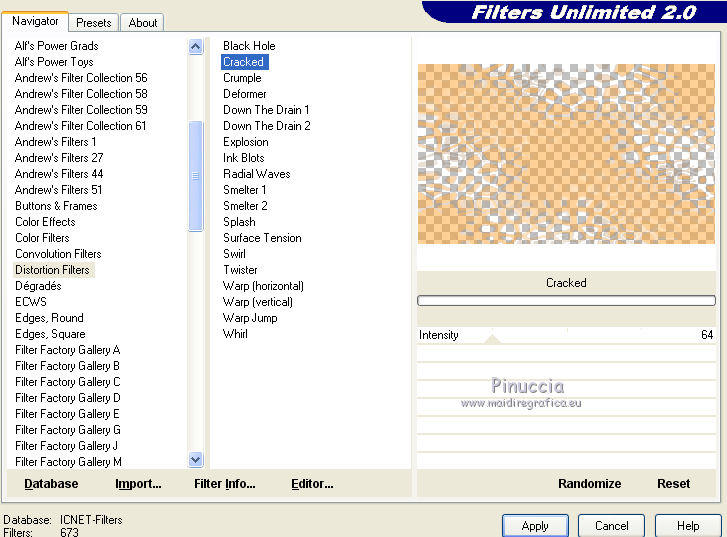
Task: Choose the Black Hole filter
Action: (x=249, y=46)
